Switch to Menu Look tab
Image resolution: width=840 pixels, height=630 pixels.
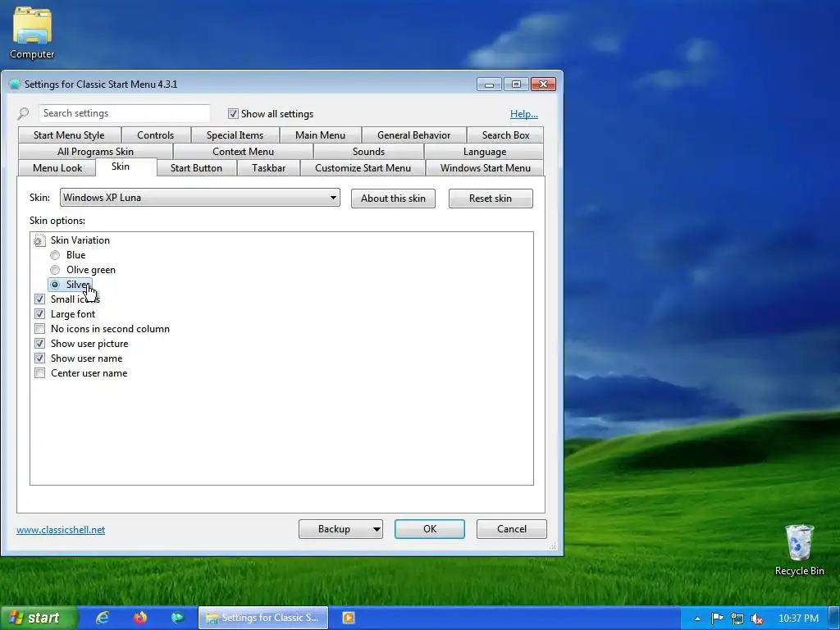pos(57,167)
